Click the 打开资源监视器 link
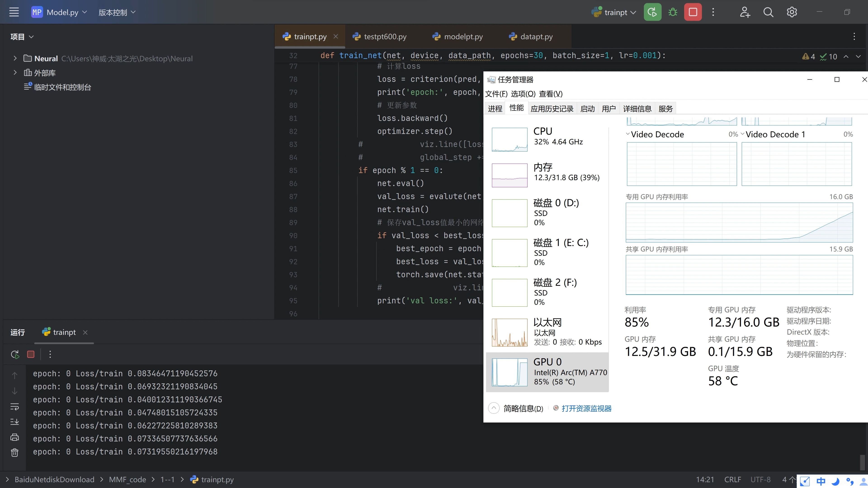Viewport: 868px width, 488px height. pyautogui.click(x=586, y=408)
